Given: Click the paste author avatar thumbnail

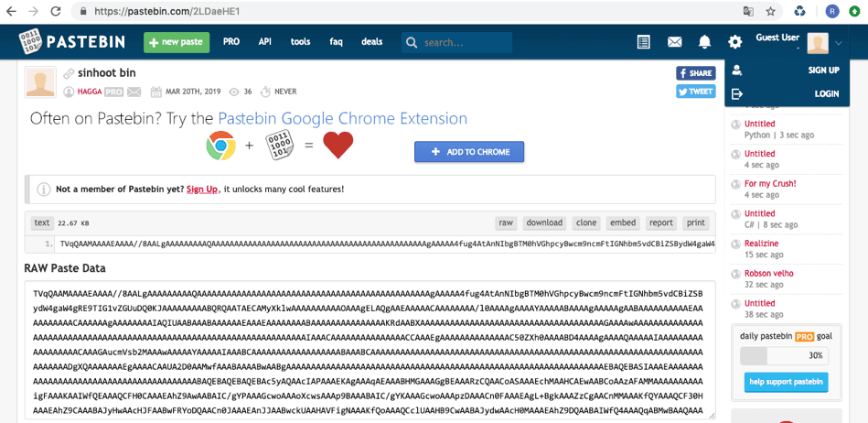Looking at the screenshot, I should [40, 82].
